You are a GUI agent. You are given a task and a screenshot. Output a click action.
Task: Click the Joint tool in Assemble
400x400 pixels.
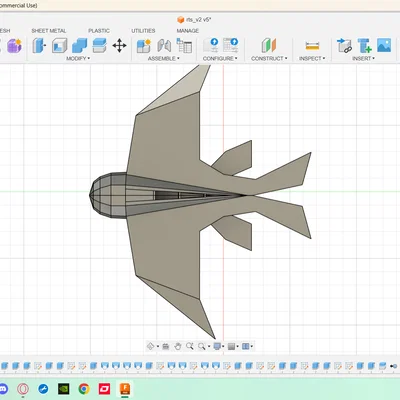tap(164, 46)
